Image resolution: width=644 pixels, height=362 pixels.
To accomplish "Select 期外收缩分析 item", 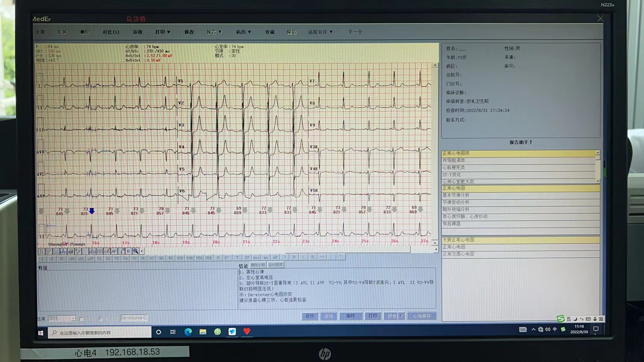I will pos(521,209).
